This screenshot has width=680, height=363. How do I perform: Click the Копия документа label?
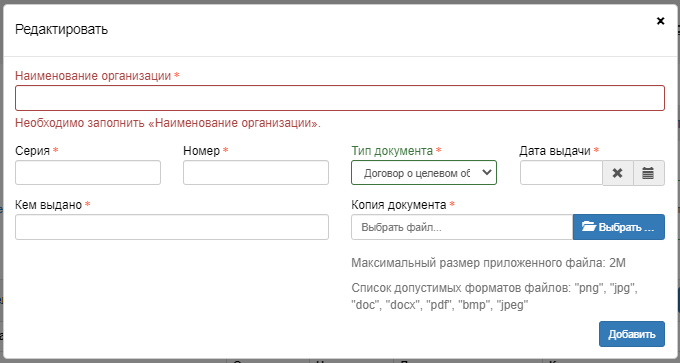(399, 205)
